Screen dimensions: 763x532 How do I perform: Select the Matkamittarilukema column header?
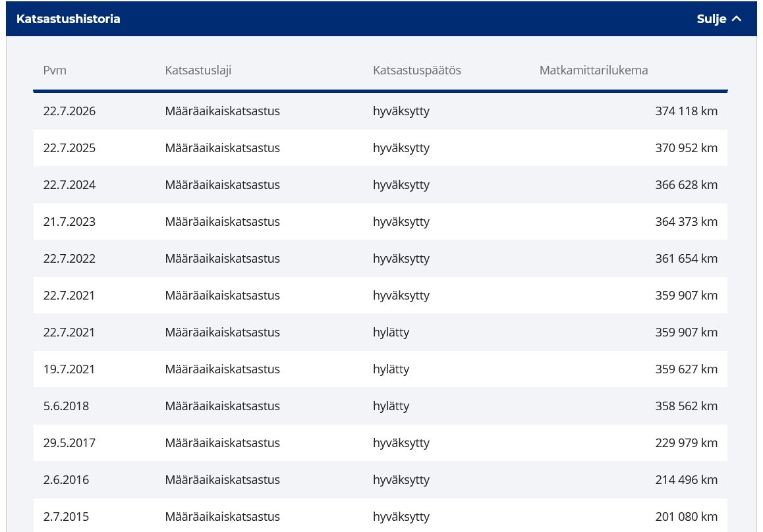click(594, 70)
